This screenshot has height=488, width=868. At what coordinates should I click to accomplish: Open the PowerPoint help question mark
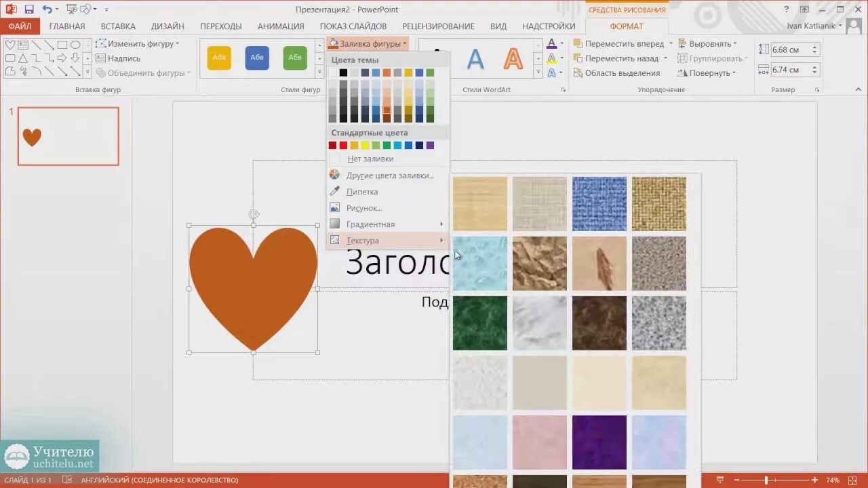tap(787, 9)
